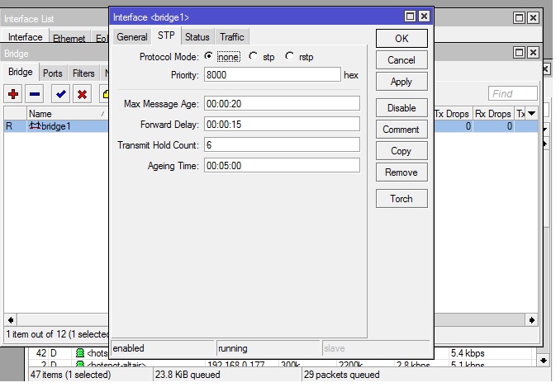The height and width of the screenshot is (392, 556).
Task: Click the Disable button
Action: pos(402,108)
